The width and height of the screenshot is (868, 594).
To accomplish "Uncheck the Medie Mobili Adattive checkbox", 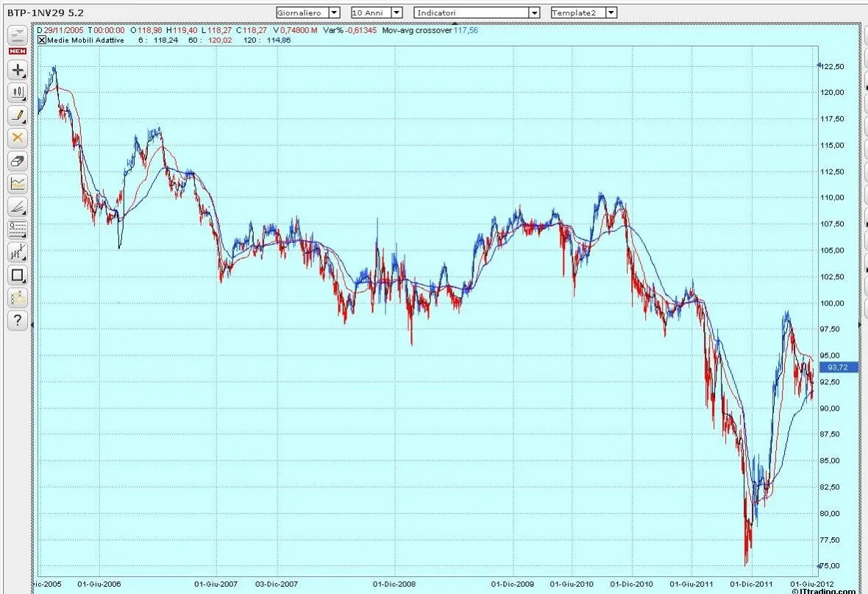I will (x=42, y=40).
